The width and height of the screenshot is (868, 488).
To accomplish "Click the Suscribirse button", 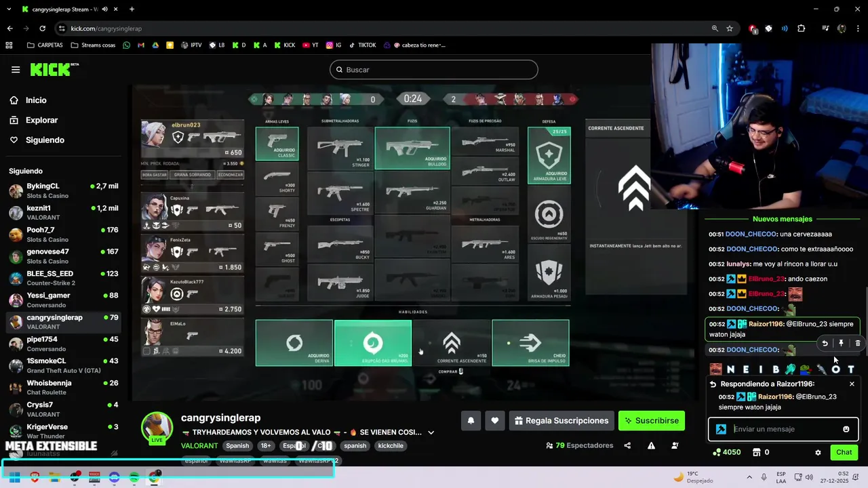I will 651,421.
